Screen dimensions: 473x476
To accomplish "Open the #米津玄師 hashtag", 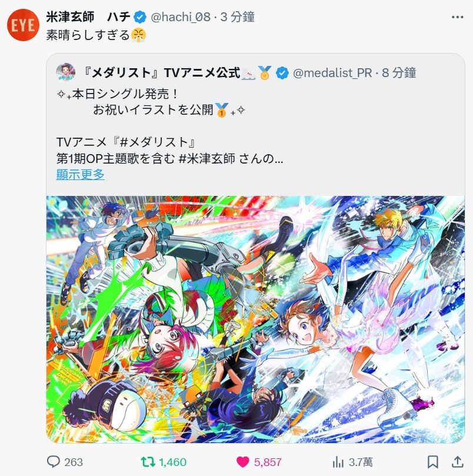I will [207, 158].
